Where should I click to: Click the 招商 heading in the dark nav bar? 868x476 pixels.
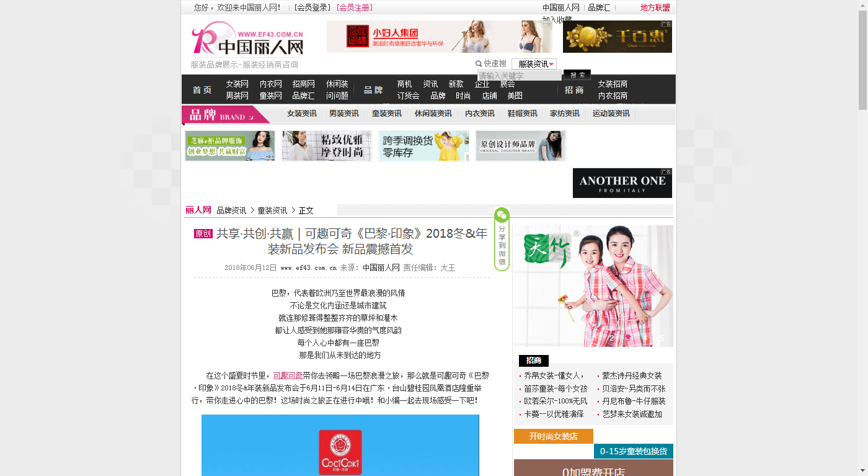[x=575, y=90]
